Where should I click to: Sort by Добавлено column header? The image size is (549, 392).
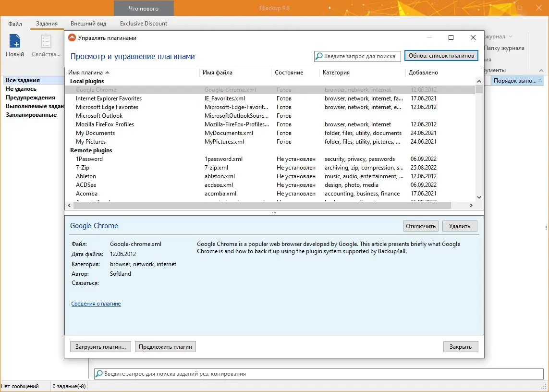click(x=423, y=73)
